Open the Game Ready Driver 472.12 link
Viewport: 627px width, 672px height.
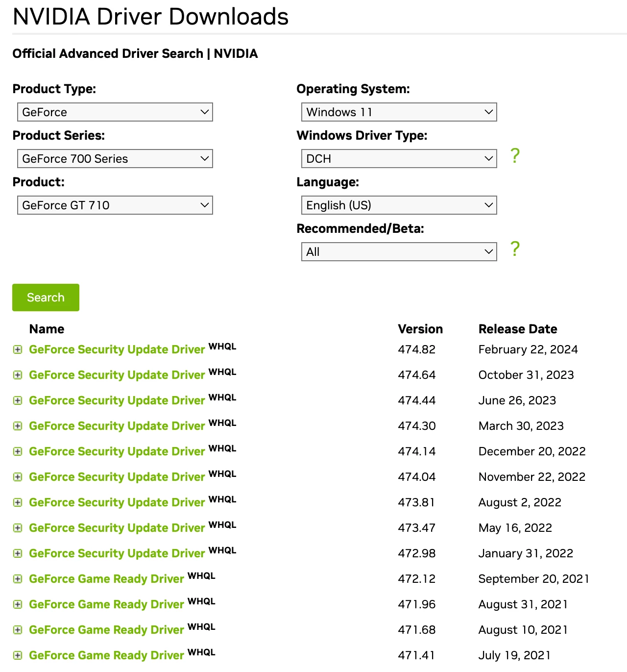106,579
